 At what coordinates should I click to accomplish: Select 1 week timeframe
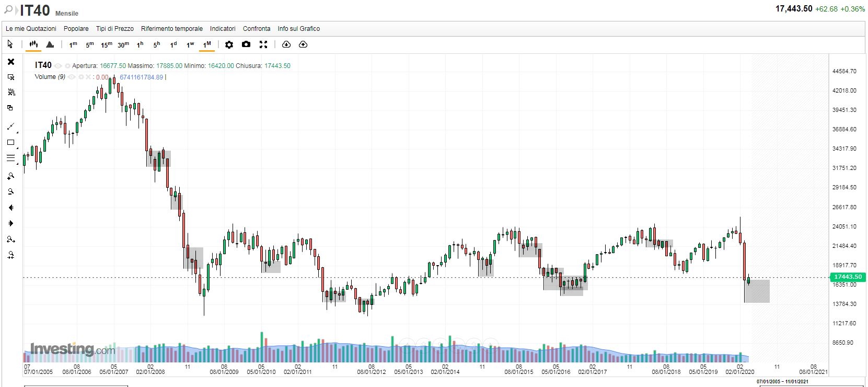tap(190, 44)
